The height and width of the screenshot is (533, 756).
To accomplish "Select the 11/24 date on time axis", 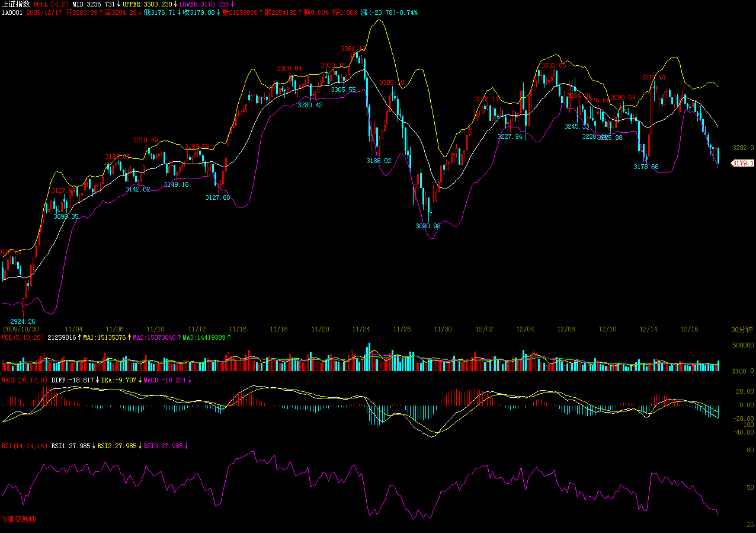I will (361, 328).
